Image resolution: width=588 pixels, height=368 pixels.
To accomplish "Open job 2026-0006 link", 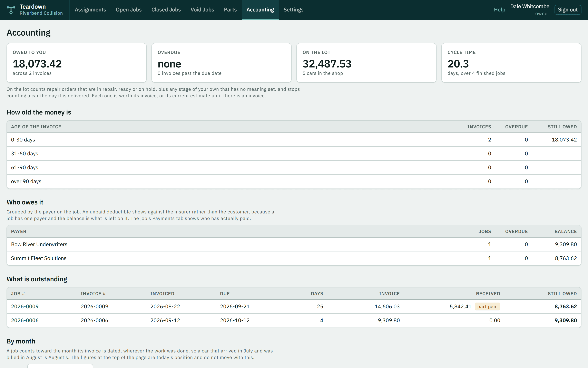I will click(x=25, y=320).
